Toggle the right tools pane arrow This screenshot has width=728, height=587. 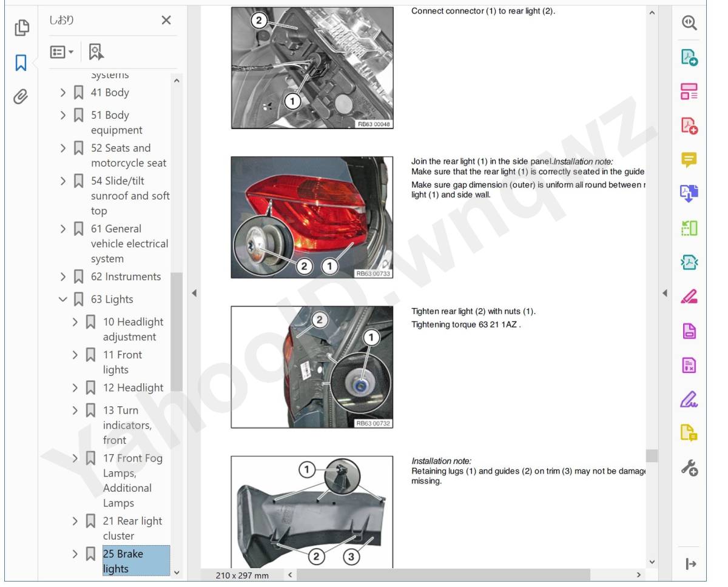tap(664, 293)
